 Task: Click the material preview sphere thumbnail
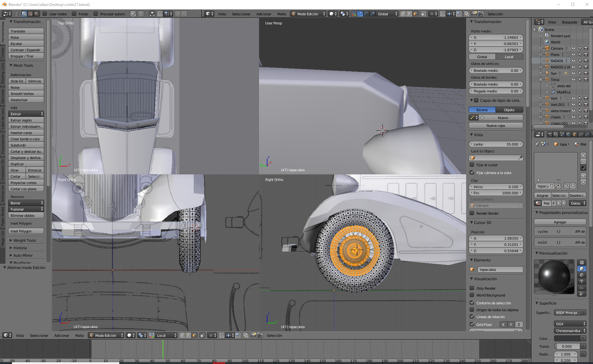coord(554,277)
